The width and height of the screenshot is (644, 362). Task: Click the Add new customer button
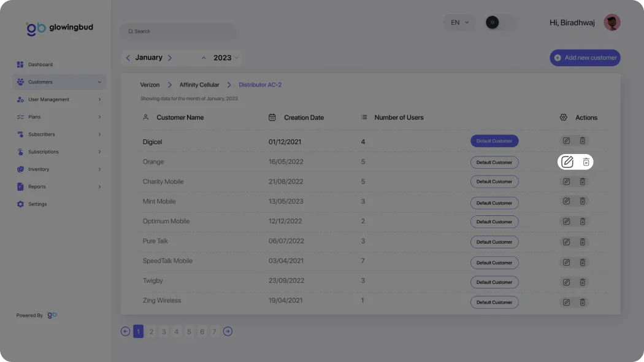[x=585, y=58]
